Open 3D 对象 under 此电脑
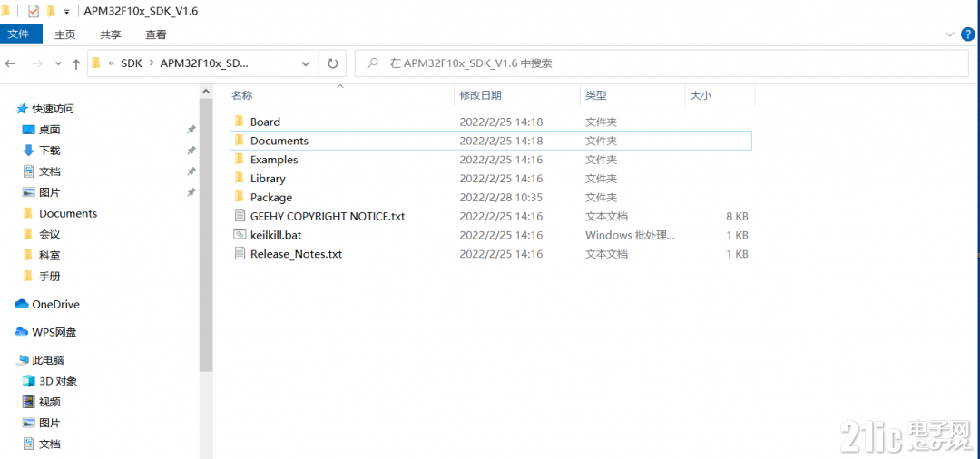Image resolution: width=980 pixels, height=459 pixels. [x=58, y=381]
